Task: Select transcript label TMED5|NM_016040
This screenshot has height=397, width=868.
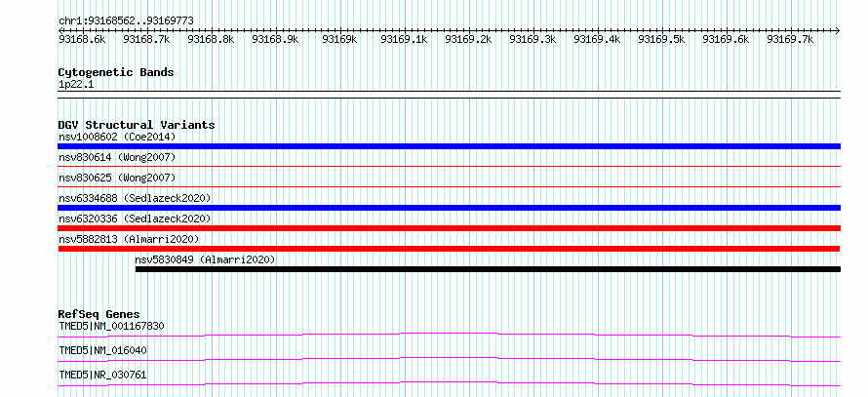Action: [x=103, y=350]
